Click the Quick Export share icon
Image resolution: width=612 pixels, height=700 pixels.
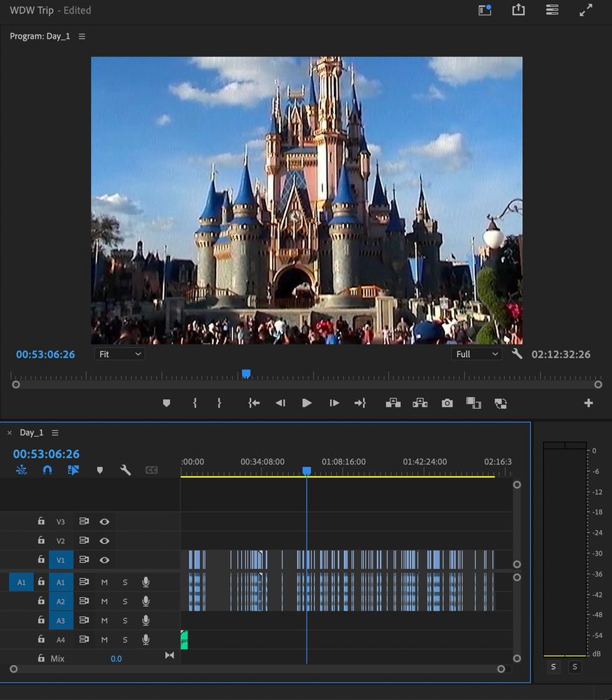click(x=518, y=9)
